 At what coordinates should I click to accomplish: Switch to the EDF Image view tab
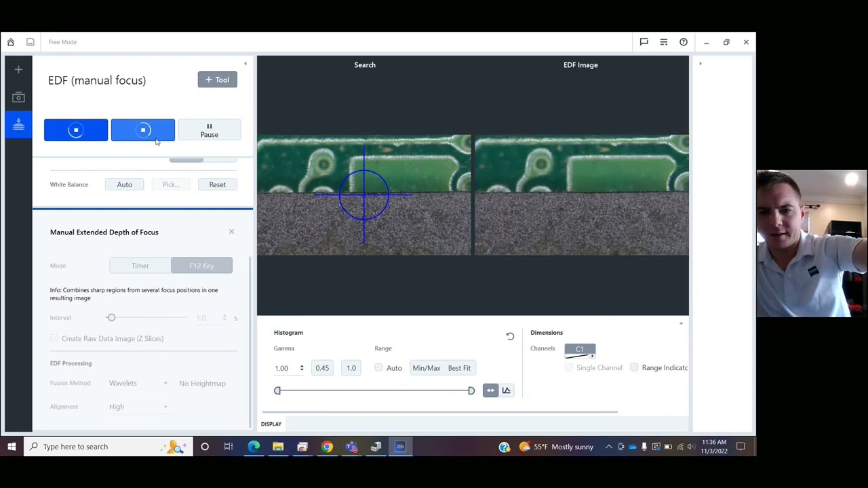tap(580, 65)
